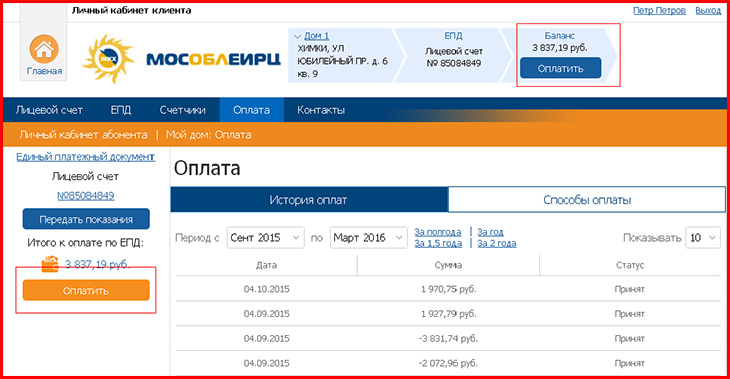The width and height of the screenshot is (730, 379).
Task: Open the Март 2016 period end dropdown
Action: [368, 238]
